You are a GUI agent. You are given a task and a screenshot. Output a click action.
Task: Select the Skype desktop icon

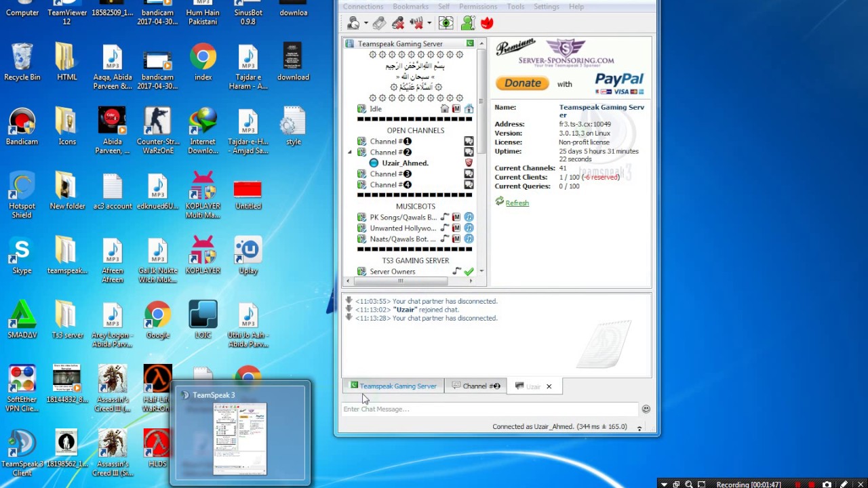click(22, 256)
